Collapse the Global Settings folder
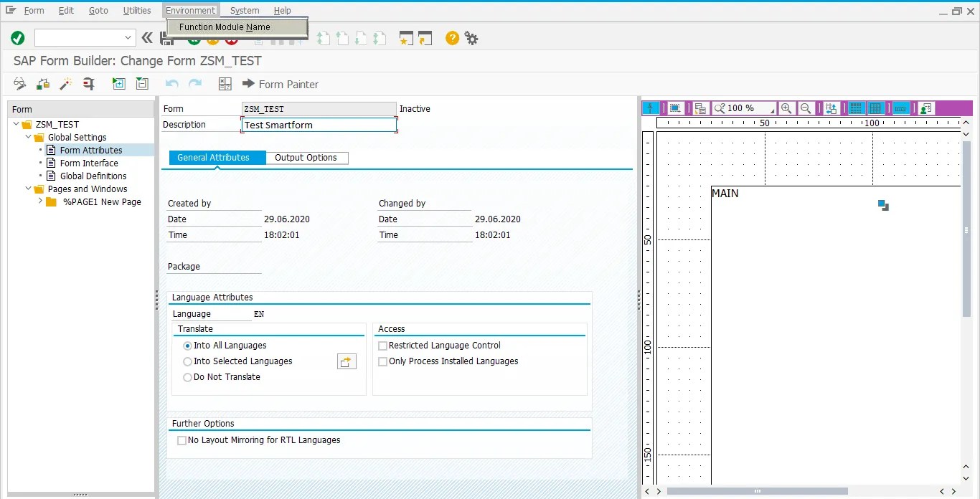Image resolution: width=980 pixels, height=499 pixels. [27, 137]
